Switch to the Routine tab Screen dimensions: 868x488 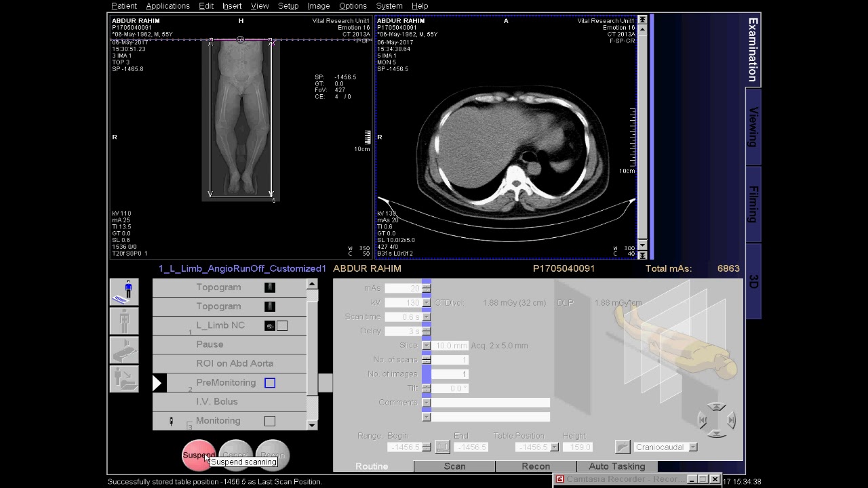click(372, 466)
